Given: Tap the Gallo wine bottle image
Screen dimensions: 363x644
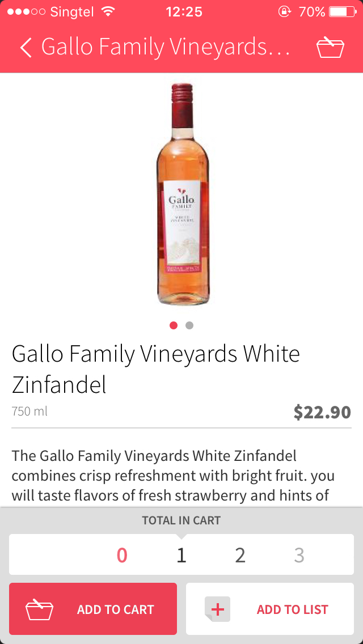Looking at the screenshot, I should tap(183, 194).
